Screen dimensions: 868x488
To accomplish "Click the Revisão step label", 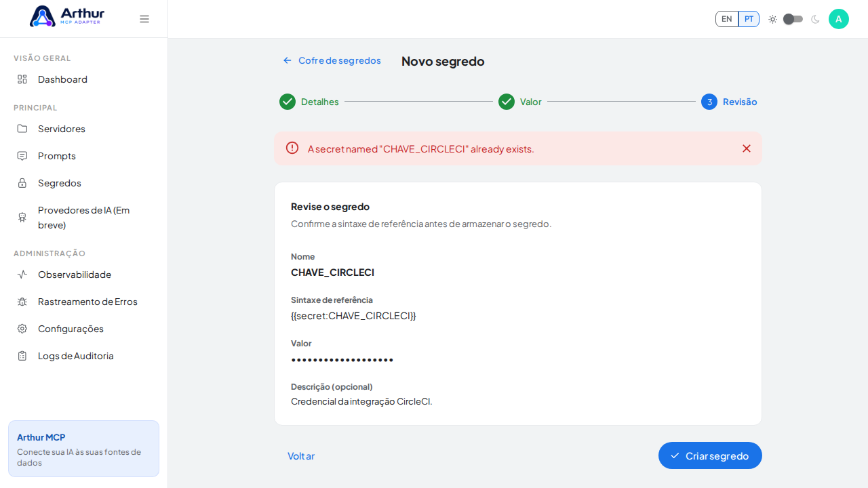I will pos(740,102).
